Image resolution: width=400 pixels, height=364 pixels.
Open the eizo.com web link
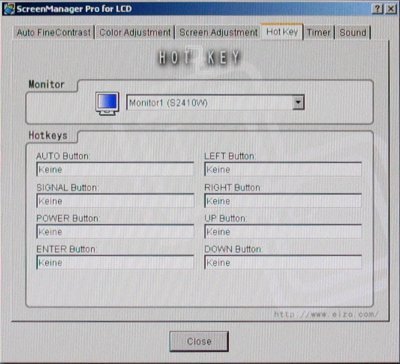[x=326, y=314]
